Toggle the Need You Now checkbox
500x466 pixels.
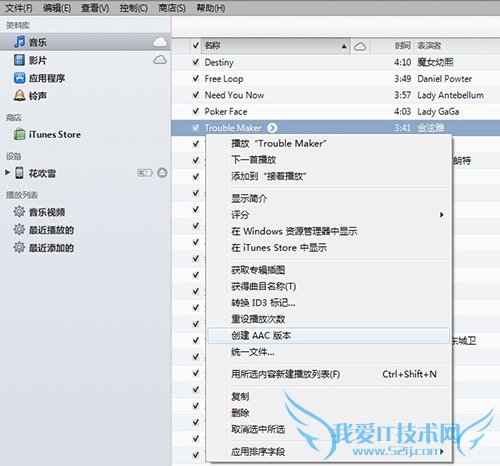coord(196,95)
